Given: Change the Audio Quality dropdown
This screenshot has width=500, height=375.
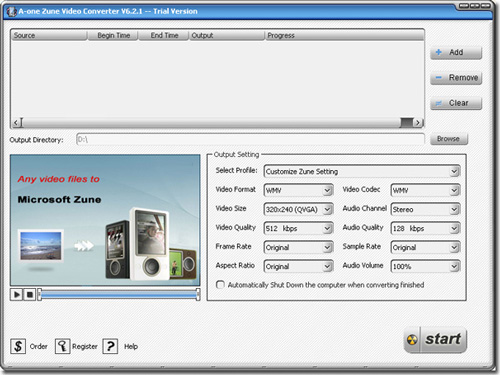Looking at the screenshot, I should [425, 228].
